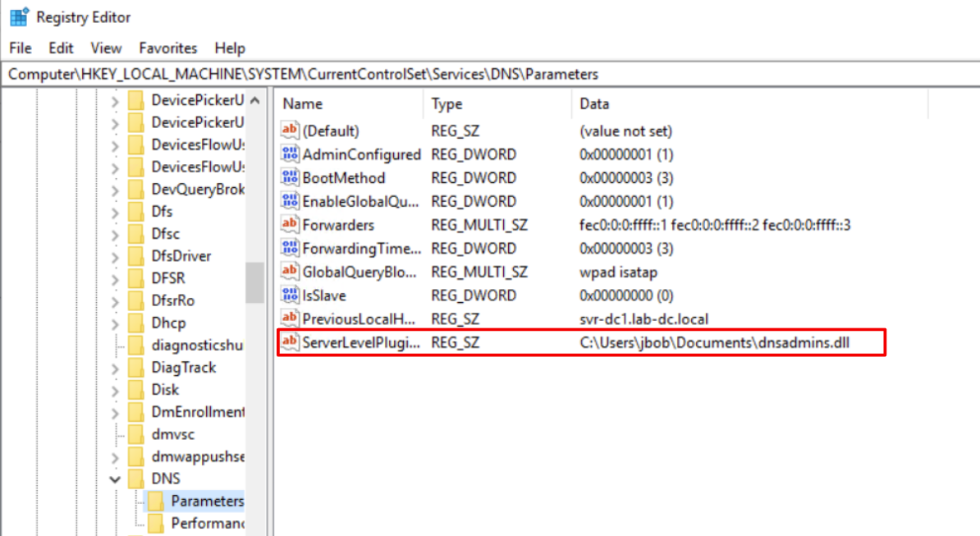Click the PreviousLocalH... string value icon

tap(290, 318)
